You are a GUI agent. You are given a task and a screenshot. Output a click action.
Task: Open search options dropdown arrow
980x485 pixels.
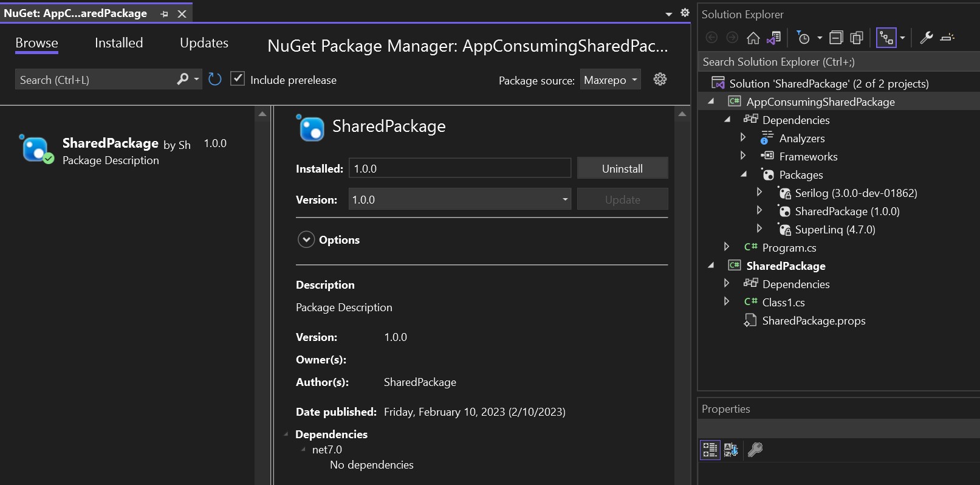[196, 79]
